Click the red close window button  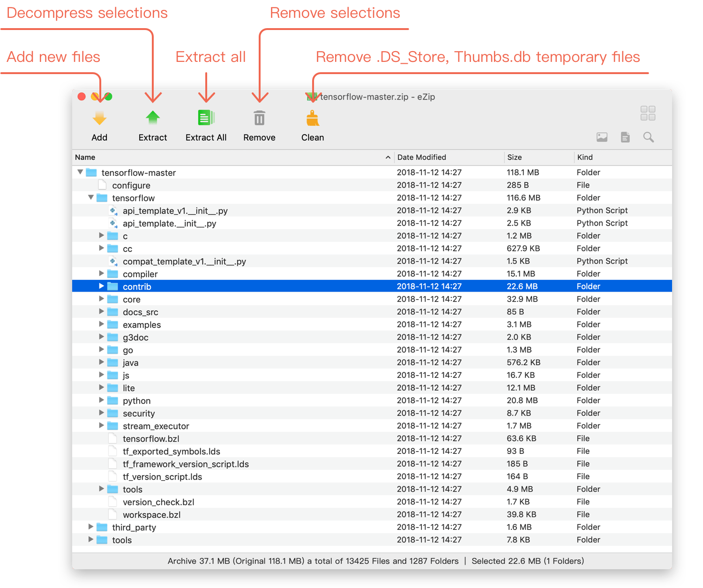(x=82, y=97)
